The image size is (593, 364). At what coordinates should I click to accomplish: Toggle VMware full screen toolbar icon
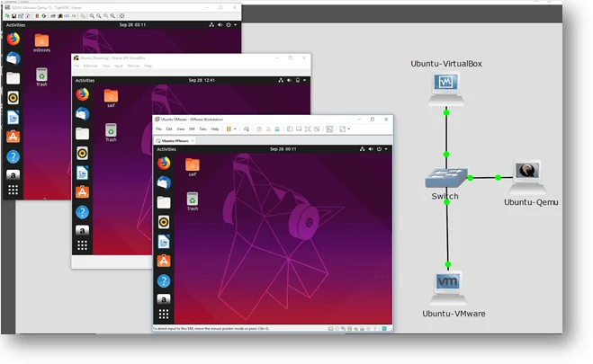point(308,129)
